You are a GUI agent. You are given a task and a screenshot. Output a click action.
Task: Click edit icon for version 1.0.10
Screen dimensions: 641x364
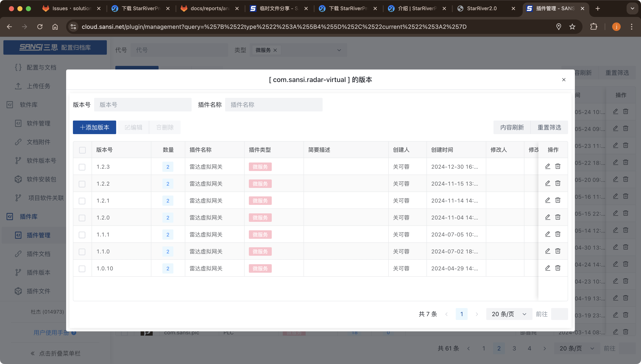pos(548,268)
